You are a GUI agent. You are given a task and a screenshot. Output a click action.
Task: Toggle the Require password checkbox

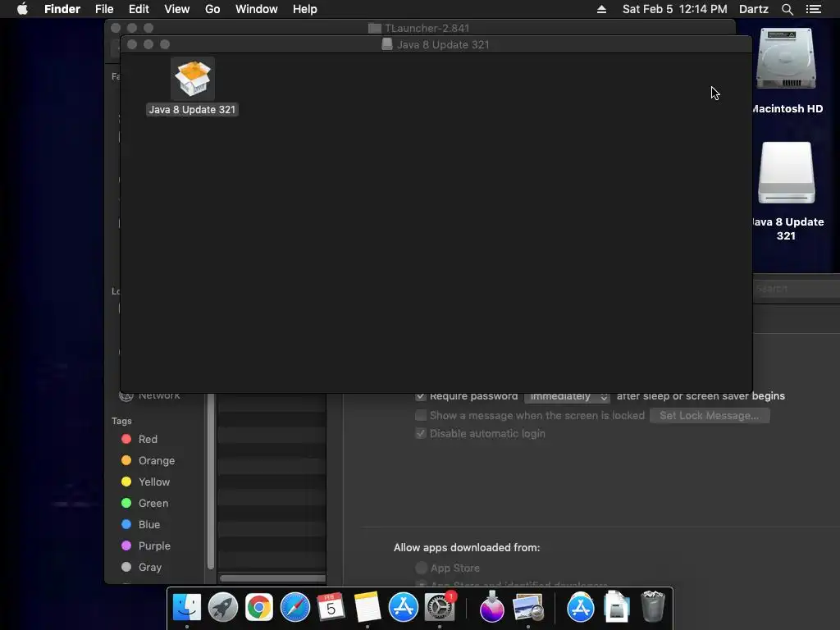(421, 396)
